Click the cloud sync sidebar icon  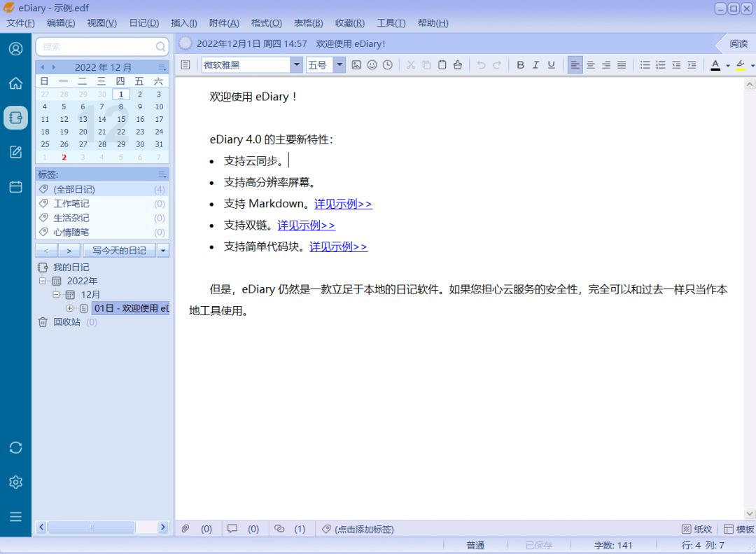[15, 448]
